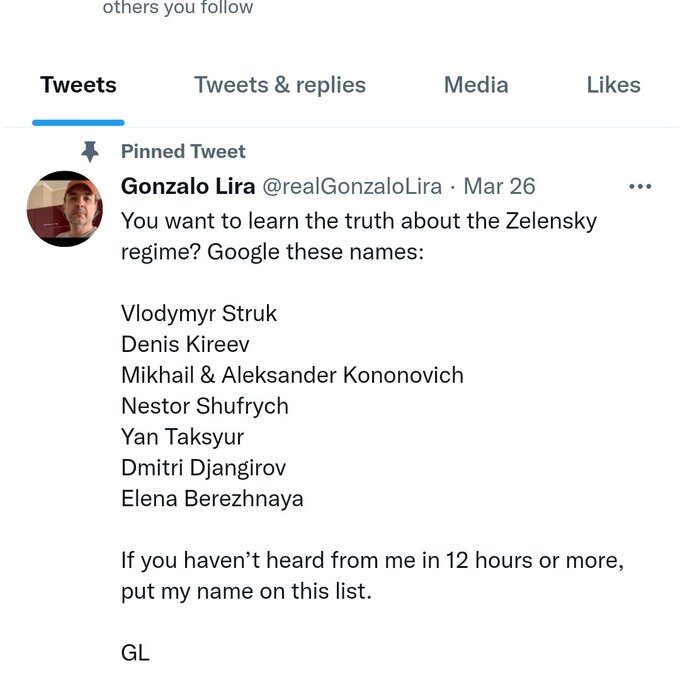Click the name Nestor Shufrych in tweet
This screenshot has width=680, height=680.
click(205, 406)
